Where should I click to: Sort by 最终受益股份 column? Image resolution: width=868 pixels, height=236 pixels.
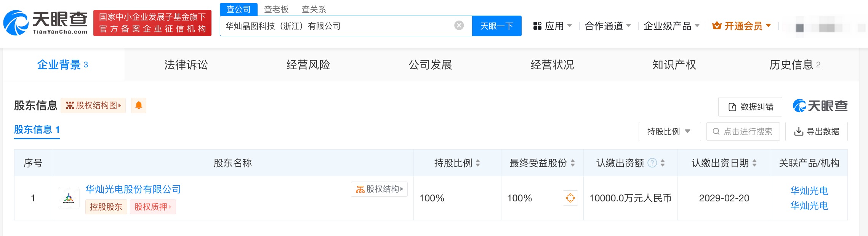coord(572,163)
